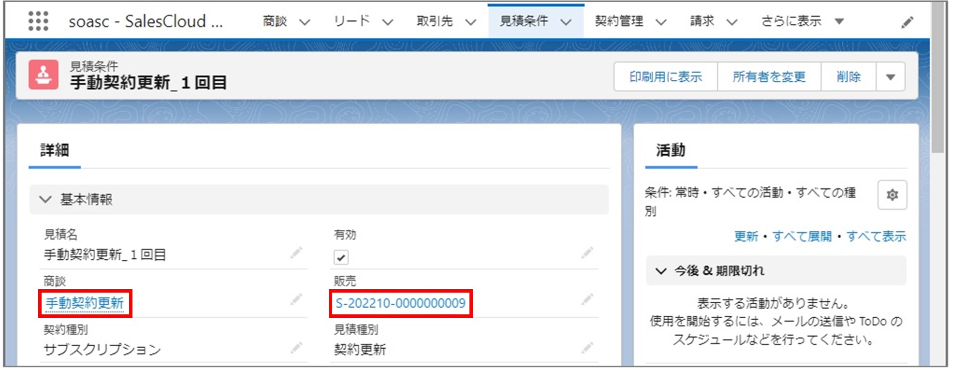Image resolution: width=980 pixels, height=370 pixels.
Task: Open the 取引先 tab dropdown chevron
Action: tap(471, 22)
